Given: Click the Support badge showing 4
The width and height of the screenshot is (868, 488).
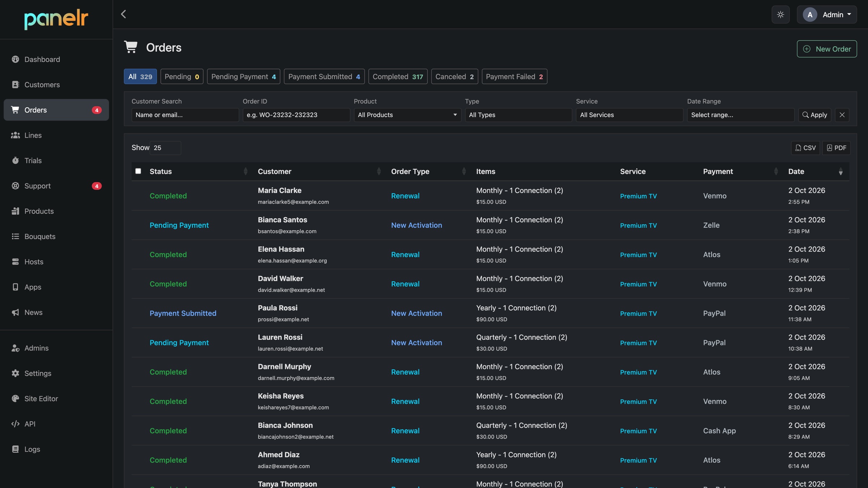Looking at the screenshot, I should point(97,186).
